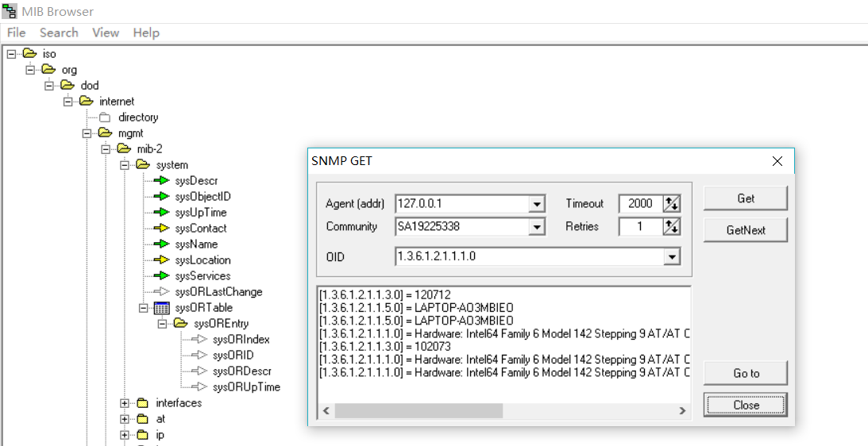
Task: Click the at folder icon
Action: [x=143, y=419]
